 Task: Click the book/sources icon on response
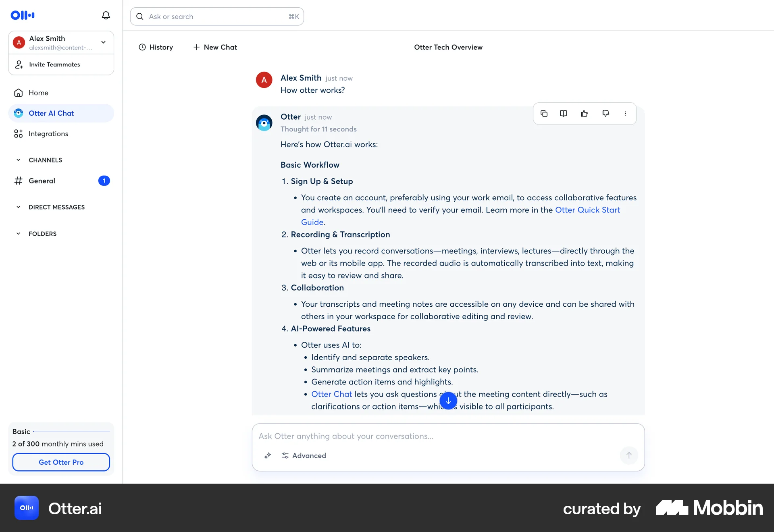click(564, 114)
